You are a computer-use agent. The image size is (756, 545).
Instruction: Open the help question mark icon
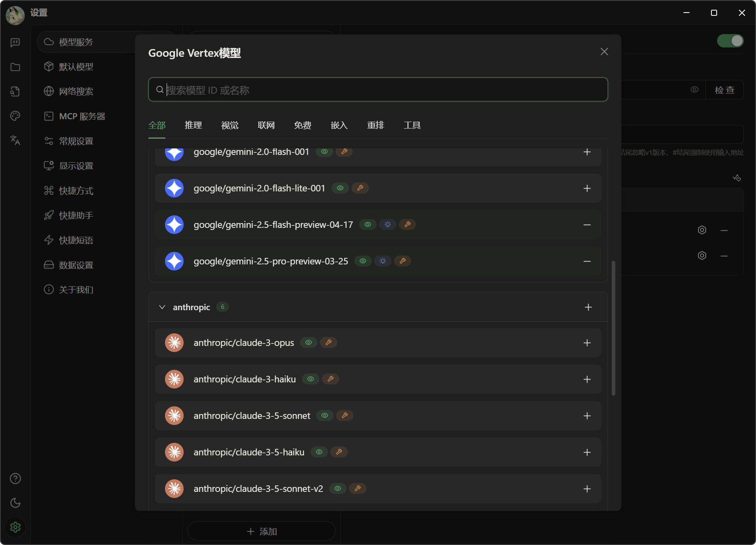[15, 478]
